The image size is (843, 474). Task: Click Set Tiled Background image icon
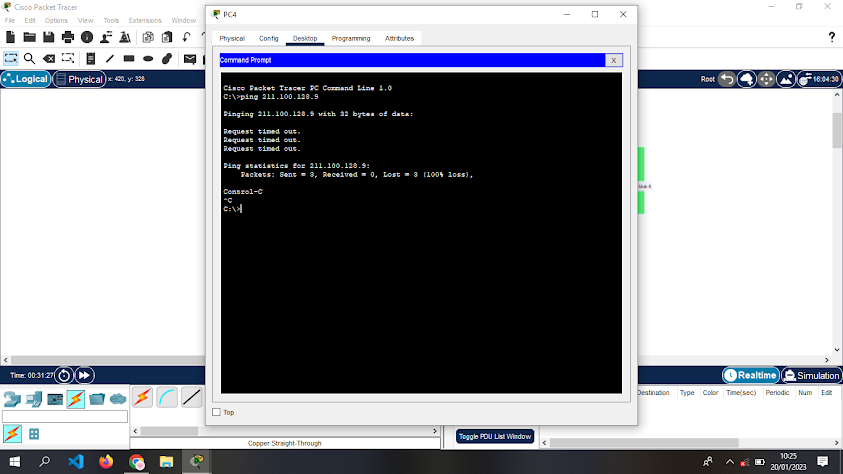(786, 79)
